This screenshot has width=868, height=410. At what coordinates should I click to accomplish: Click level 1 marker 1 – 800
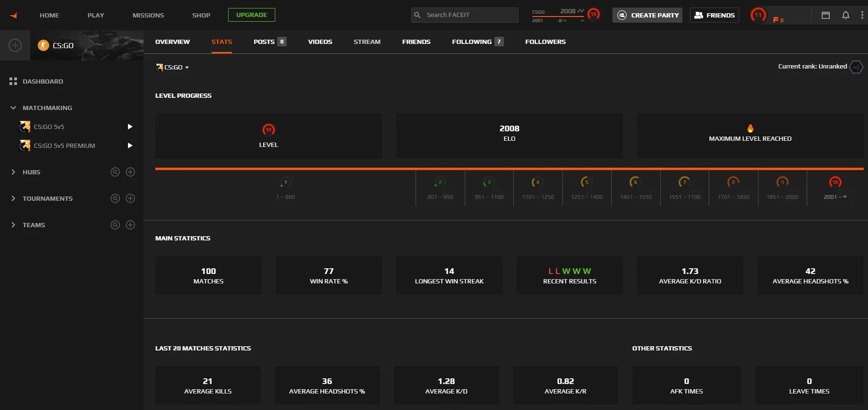(285, 188)
